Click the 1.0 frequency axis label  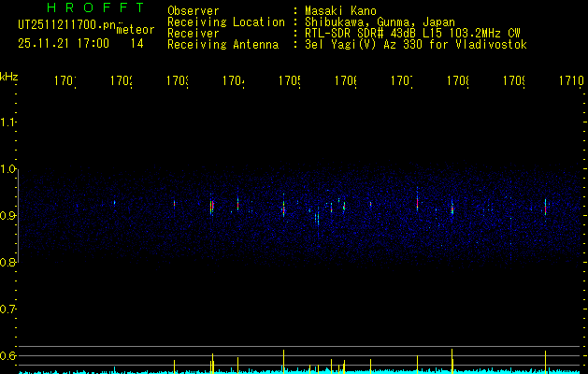(x=8, y=169)
